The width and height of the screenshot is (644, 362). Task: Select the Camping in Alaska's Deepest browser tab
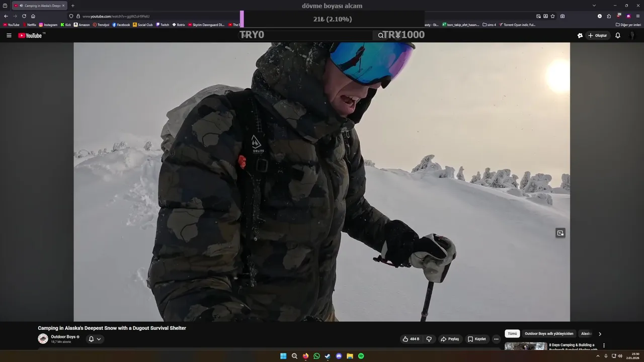[39, 6]
